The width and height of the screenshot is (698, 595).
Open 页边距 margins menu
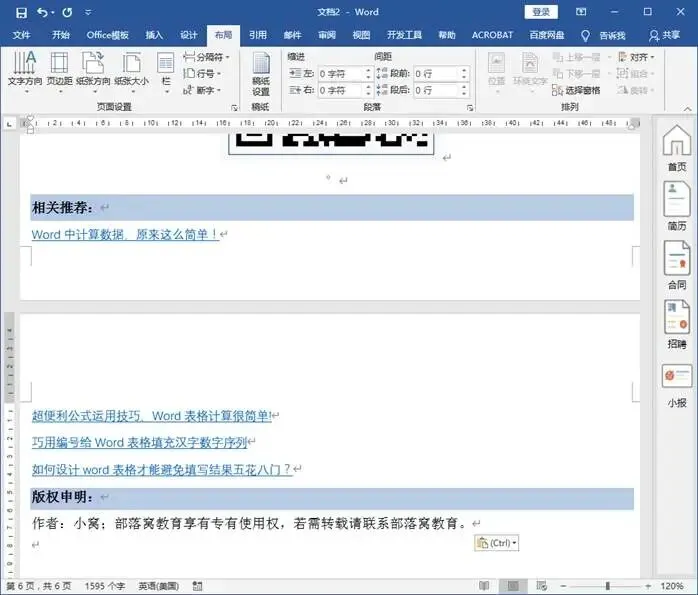coord(59,73)
